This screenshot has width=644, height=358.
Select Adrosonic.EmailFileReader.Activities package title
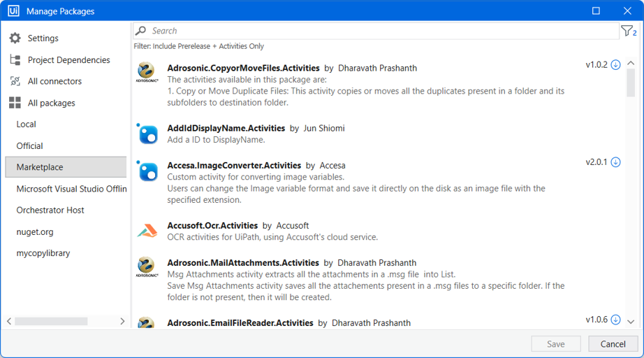[240, 322]
